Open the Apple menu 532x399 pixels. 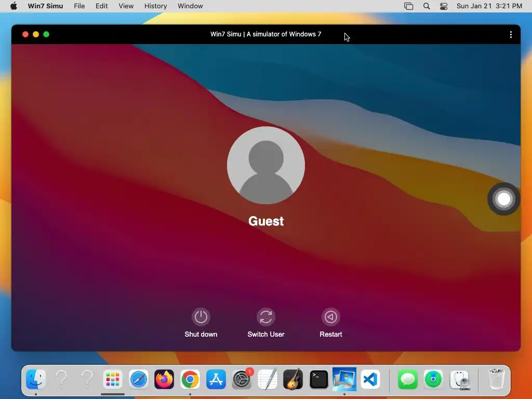14,6
